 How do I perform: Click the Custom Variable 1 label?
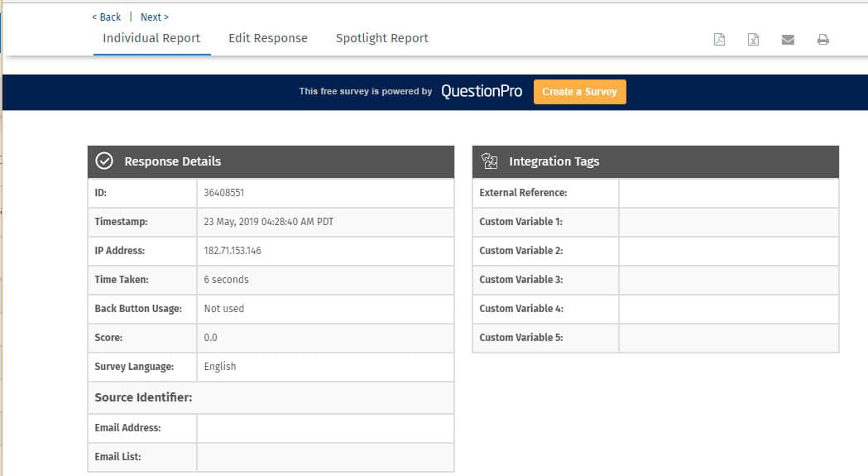(521, 222)
